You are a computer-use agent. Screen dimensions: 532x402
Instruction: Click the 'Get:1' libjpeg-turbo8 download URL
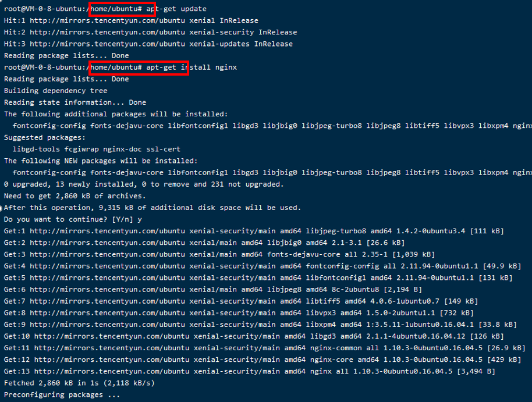107,231
